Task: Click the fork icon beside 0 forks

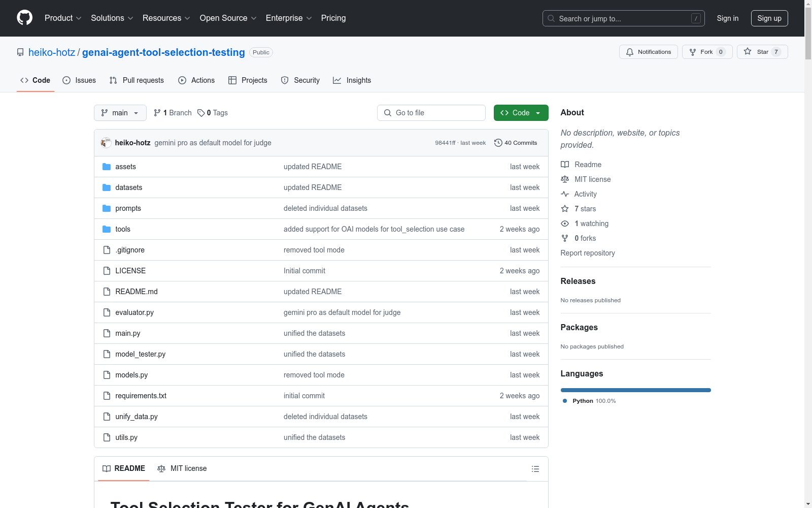Action: tap(565, 238)
